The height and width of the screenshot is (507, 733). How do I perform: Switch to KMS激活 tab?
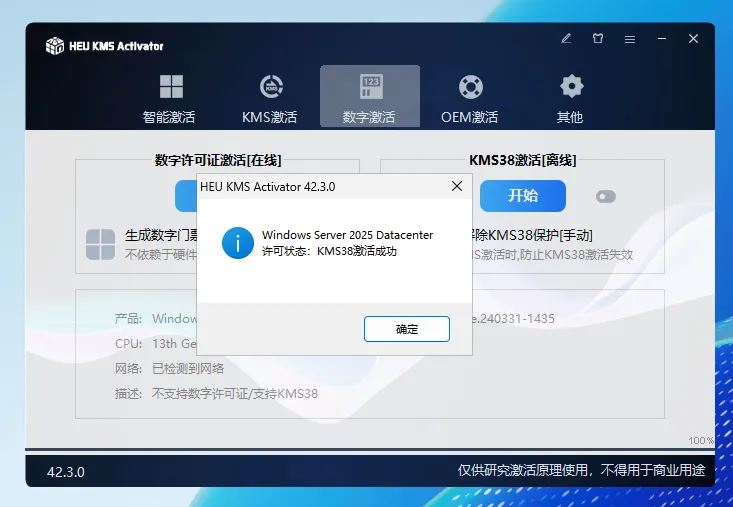[269, 98]
